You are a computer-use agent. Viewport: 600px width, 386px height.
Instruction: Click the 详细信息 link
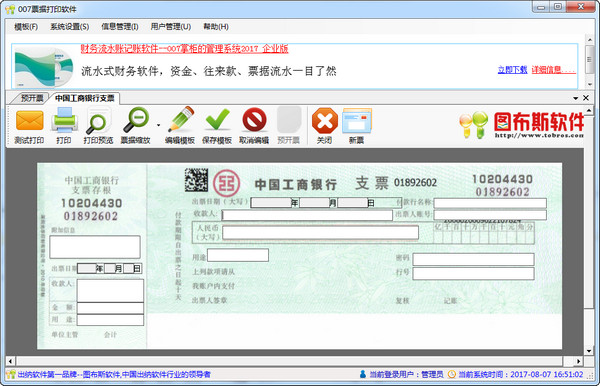tap(553, 70)
